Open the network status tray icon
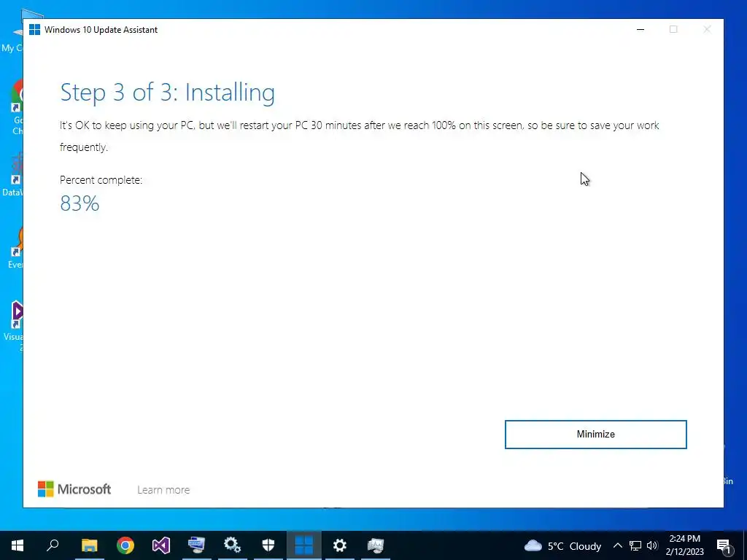747x560 pixels. [x=635, y=545]
